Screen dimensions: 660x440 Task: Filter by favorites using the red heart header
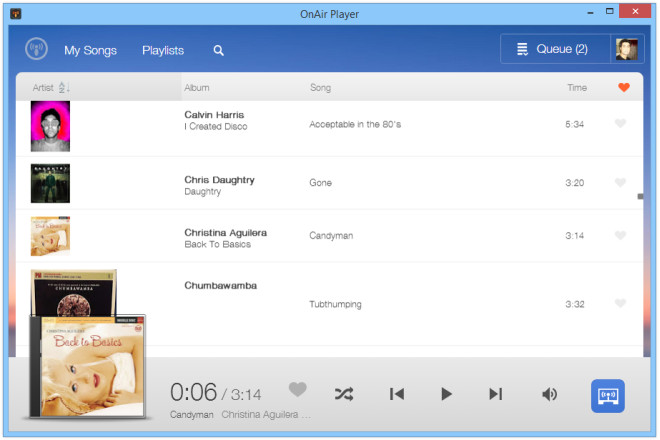(624, 87)
